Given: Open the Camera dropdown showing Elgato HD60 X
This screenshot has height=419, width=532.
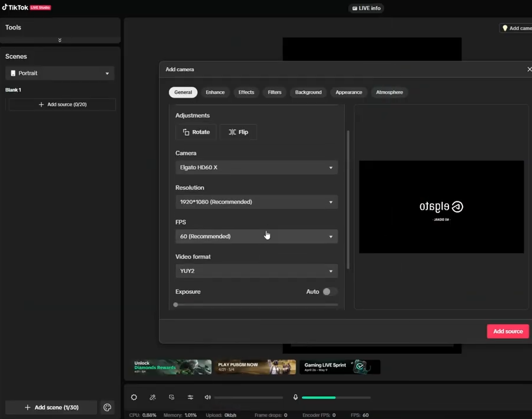Looking at the screenshot, I should pos(257,168).
